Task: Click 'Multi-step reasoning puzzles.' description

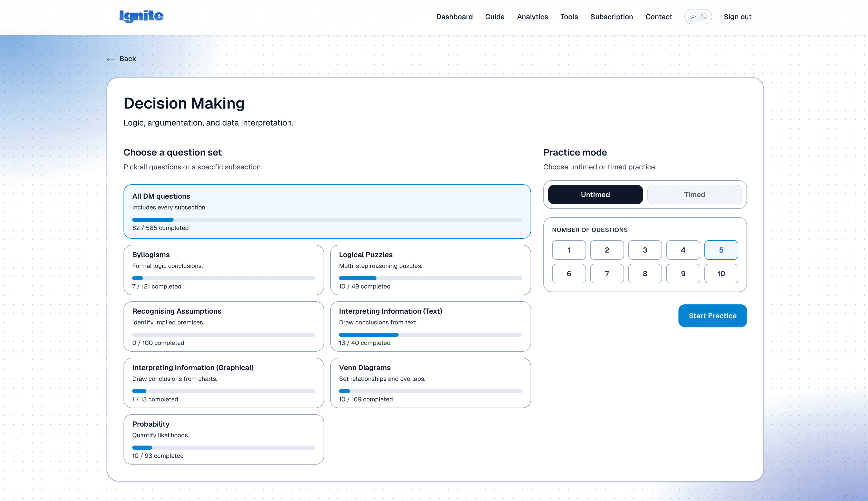Action: pyautogui.click(x=380, y=266)
